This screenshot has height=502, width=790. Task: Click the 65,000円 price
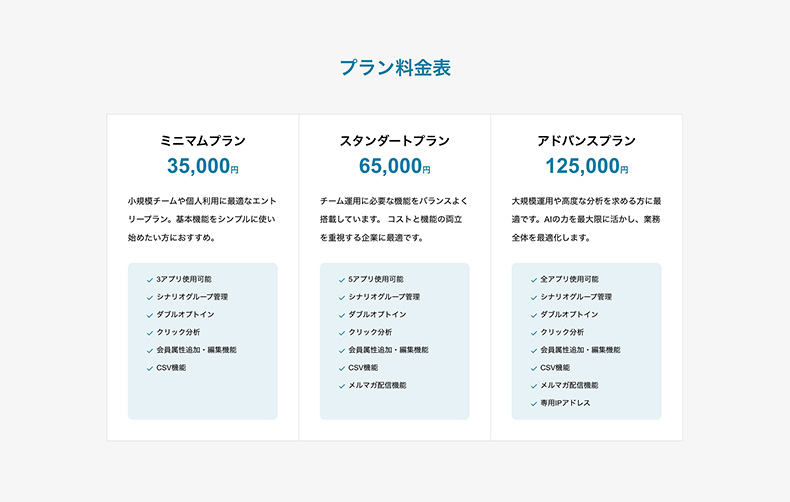coord(395,167)
